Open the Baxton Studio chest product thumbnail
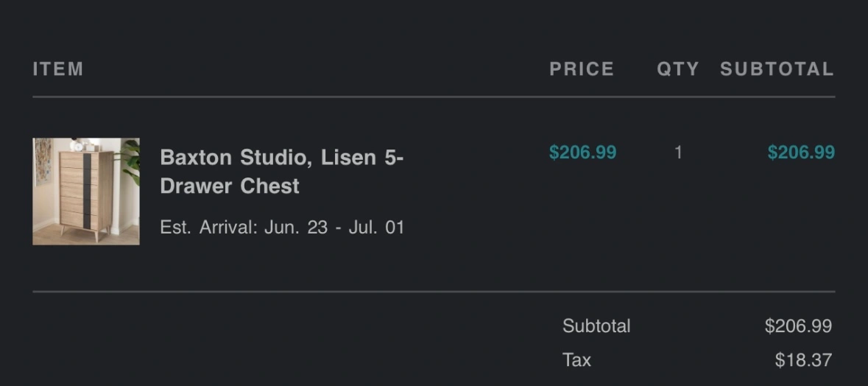 click(x=86, y=191)
